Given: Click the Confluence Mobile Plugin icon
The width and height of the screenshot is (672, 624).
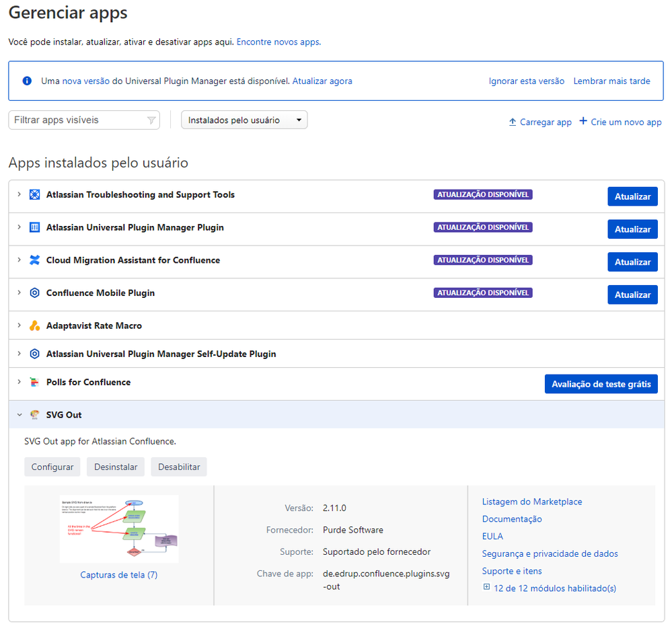Looking at the screenshot, I should (34, 293).
